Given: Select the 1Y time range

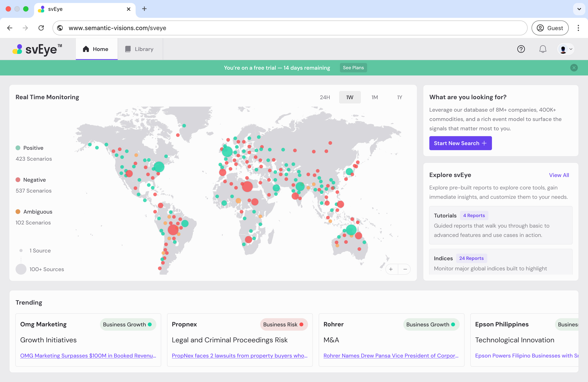Looking at the screenshot, I should [399, 97].
